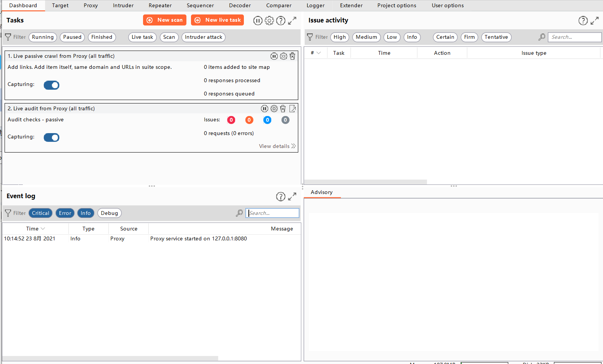
Task: Pause the Live audit from Proxy task
Action: (264, 109)
